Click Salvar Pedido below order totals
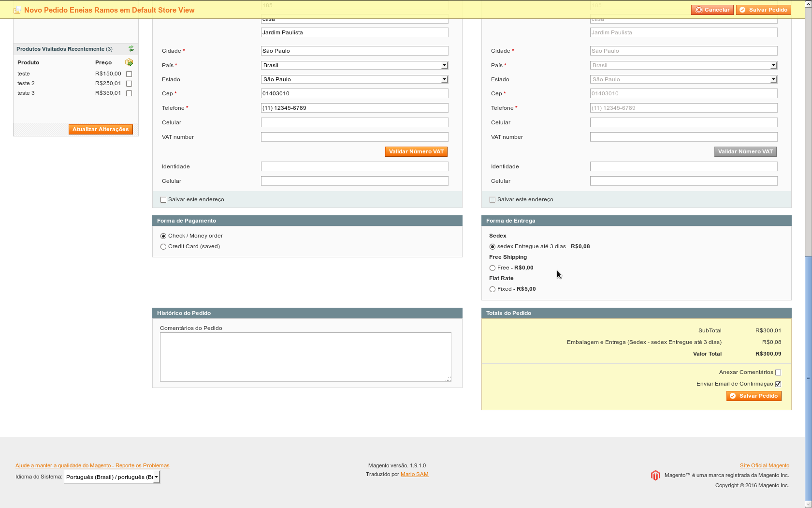 point(754,396)
